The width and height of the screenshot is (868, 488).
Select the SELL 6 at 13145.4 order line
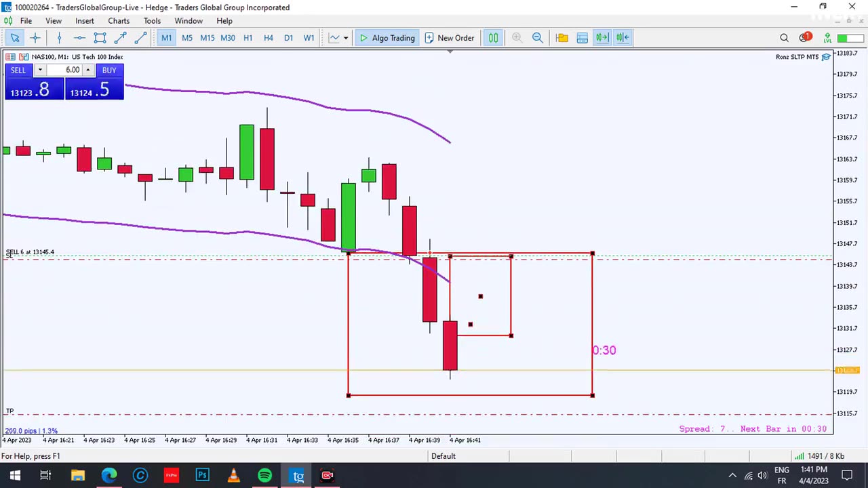tap(30, 252)
